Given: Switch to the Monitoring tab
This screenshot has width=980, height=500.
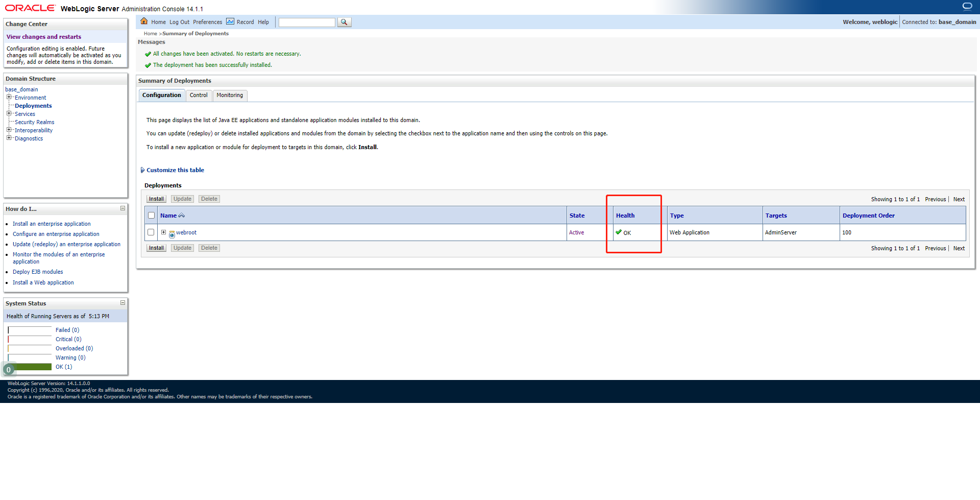Looking at the screenshot, I should point(230,96).
